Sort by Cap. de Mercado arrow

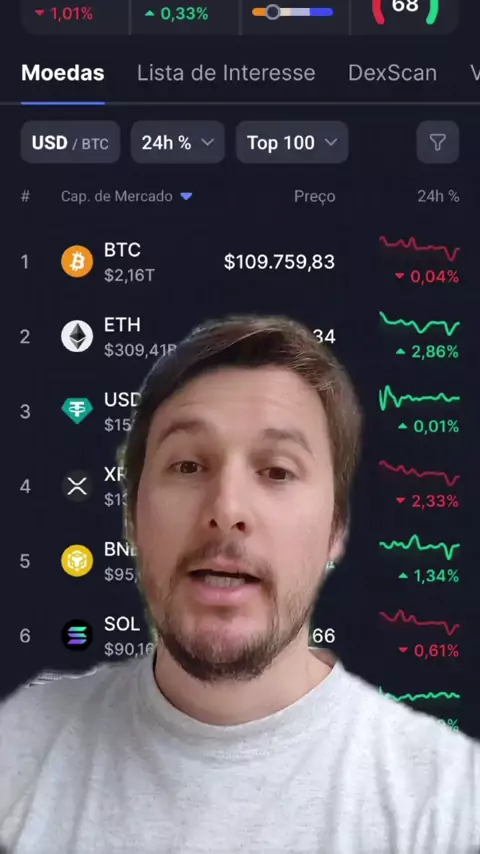click(x=186, y=196)
